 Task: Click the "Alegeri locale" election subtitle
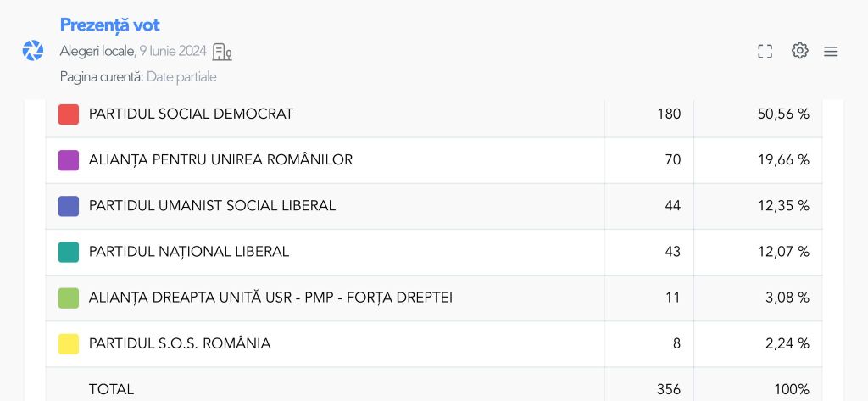click(x=97, y=52)
